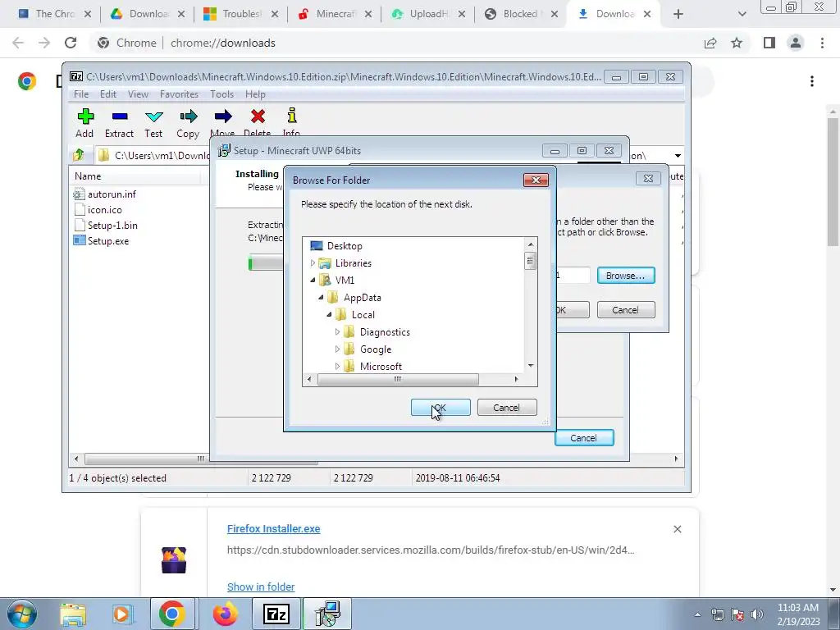840x630 pixels.
Task: Select the Local folder in the tree
Action: tap(363, 314)
